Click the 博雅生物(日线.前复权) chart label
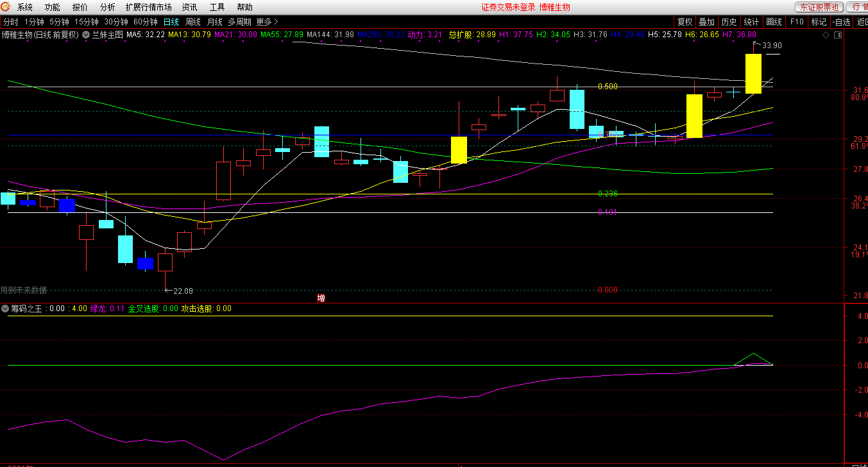This screenshot has width=868, height=467. (40, 35)
